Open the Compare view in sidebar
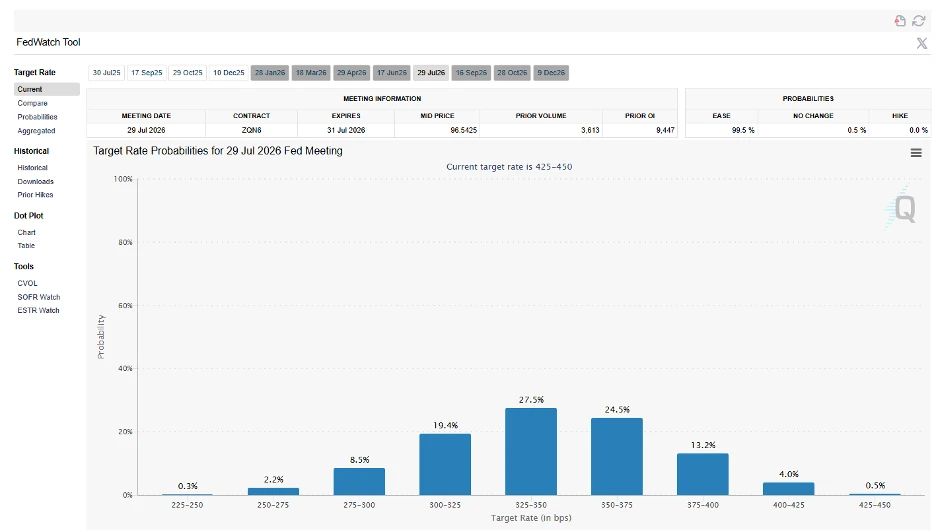 32,103
